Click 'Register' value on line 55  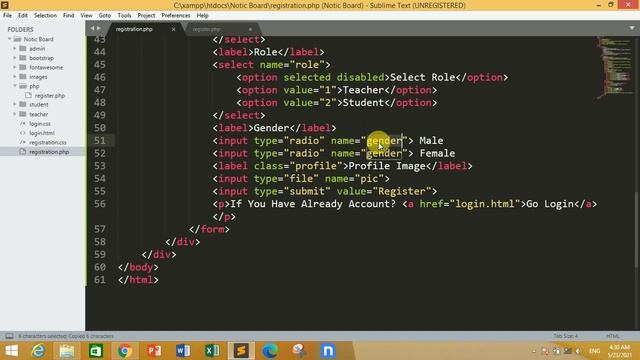[x=402, y=191]
